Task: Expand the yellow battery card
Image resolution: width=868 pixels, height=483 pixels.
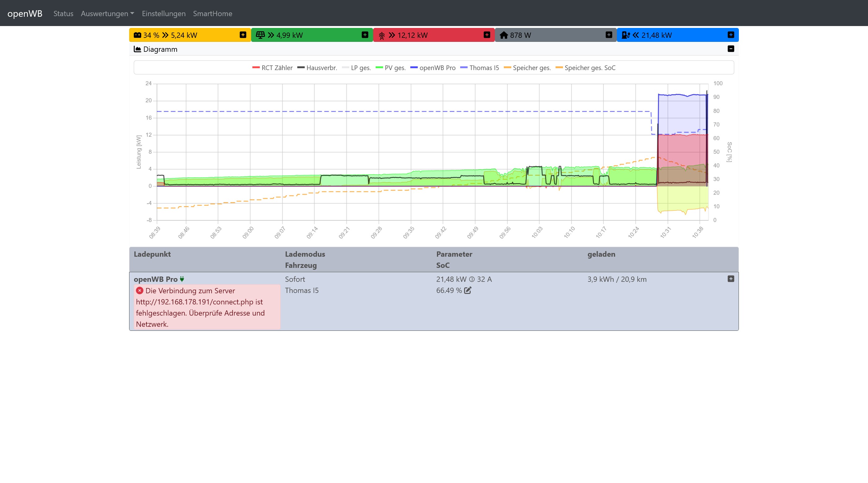Action: tap(242, 35)
